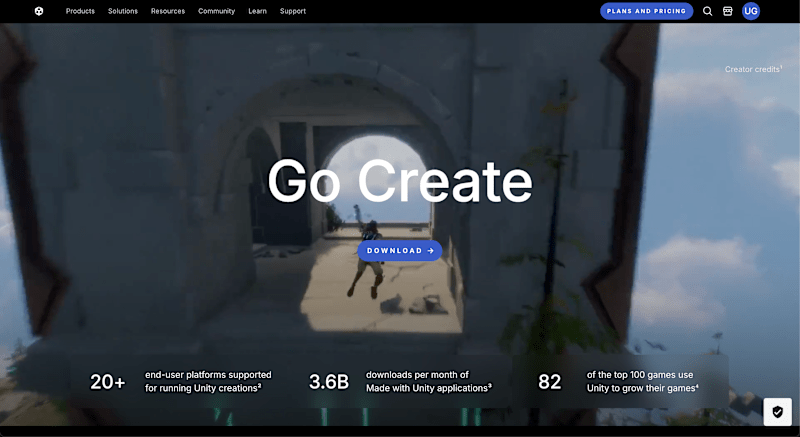Click the Download button

coord(399,250)
